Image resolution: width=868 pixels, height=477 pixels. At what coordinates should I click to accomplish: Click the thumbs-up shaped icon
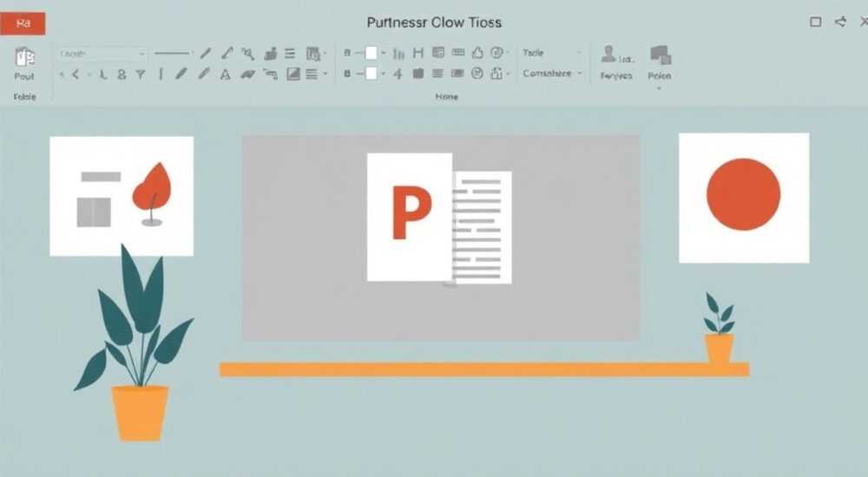click(x=477, y=53)
